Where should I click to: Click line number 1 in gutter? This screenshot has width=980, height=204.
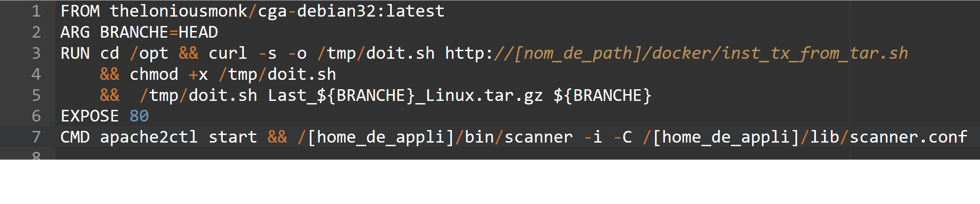(x=36, y=11)
